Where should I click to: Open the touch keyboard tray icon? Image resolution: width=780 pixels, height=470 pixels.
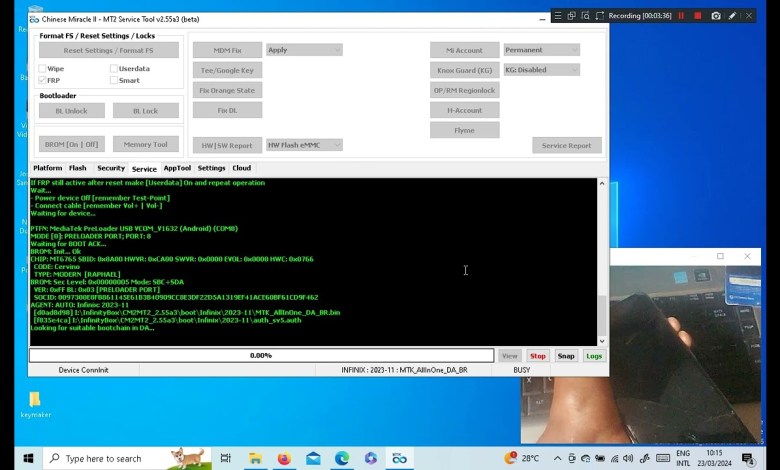tap(663, 458)
